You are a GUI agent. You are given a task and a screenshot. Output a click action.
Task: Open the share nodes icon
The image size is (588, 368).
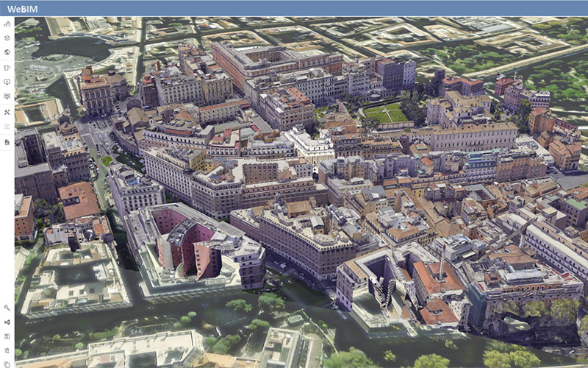coord(7,322)
